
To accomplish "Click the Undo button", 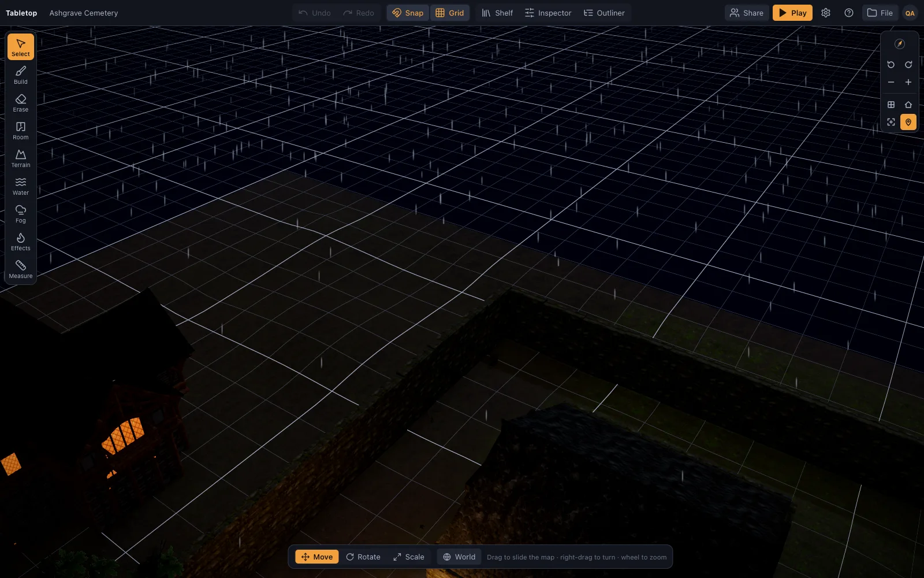I will click(x=315, y=13).
